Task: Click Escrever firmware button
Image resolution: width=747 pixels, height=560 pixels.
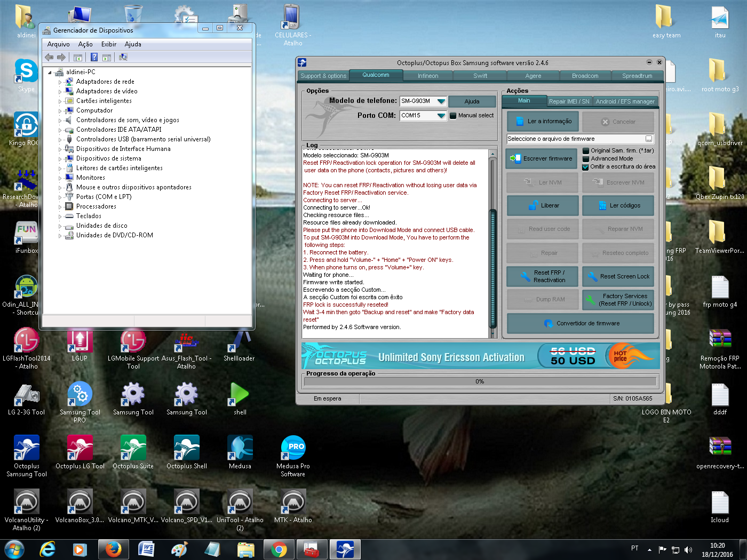Action: 542,158
